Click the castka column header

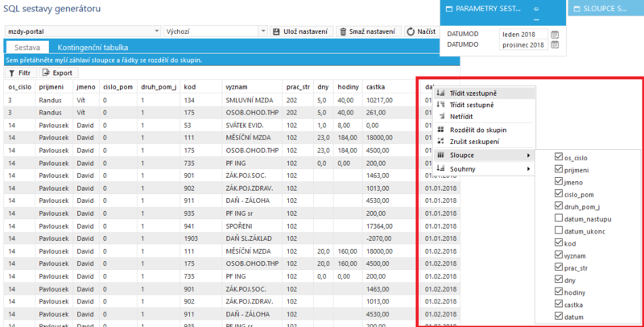pos(391,87)
